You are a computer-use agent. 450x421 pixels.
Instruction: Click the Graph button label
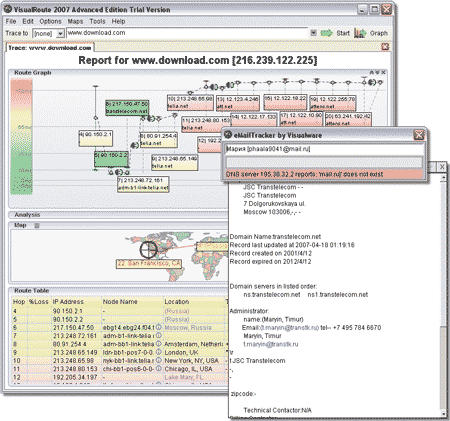pos(379,33)
